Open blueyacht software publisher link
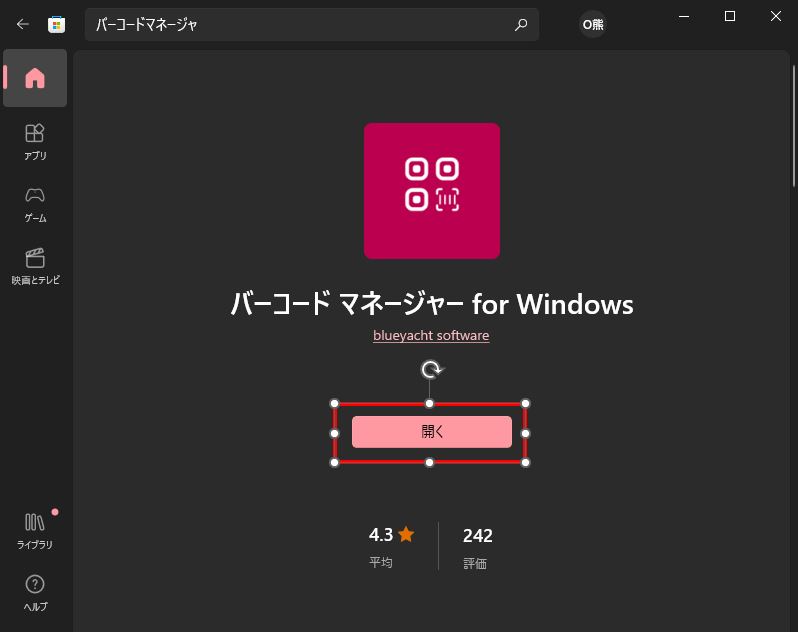The height and width of the screenshot is (632, 798). 431,335
